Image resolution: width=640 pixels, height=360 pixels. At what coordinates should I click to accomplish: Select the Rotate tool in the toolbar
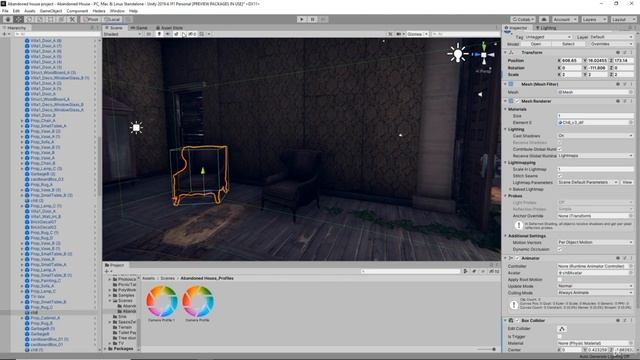[29, 19]
